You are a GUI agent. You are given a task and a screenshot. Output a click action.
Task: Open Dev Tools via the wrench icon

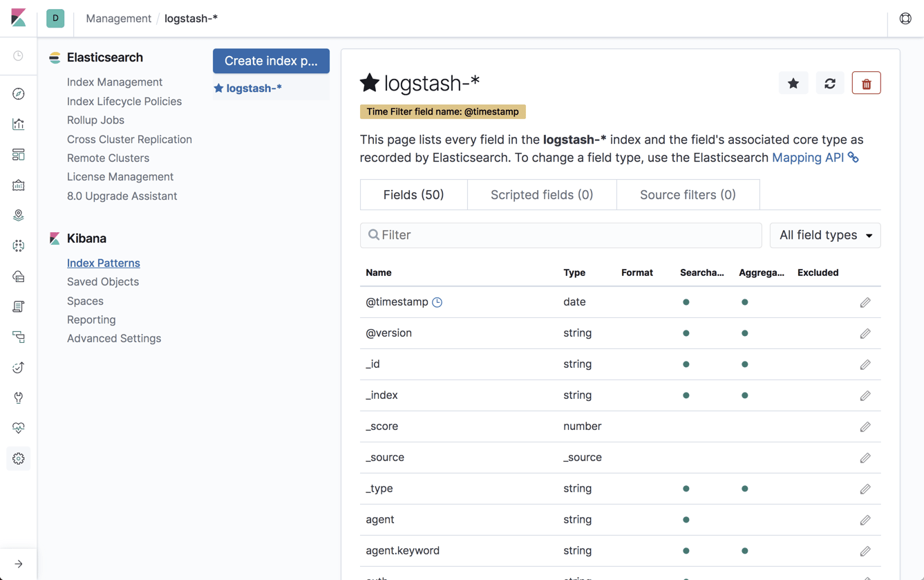[19, 397]
